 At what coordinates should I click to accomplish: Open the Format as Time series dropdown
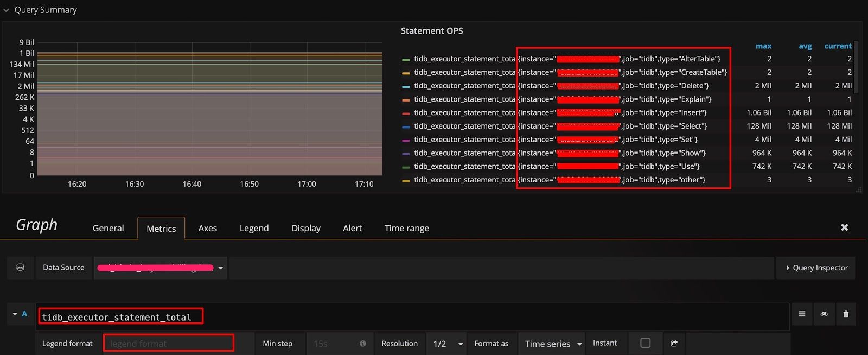click(552, 344)
